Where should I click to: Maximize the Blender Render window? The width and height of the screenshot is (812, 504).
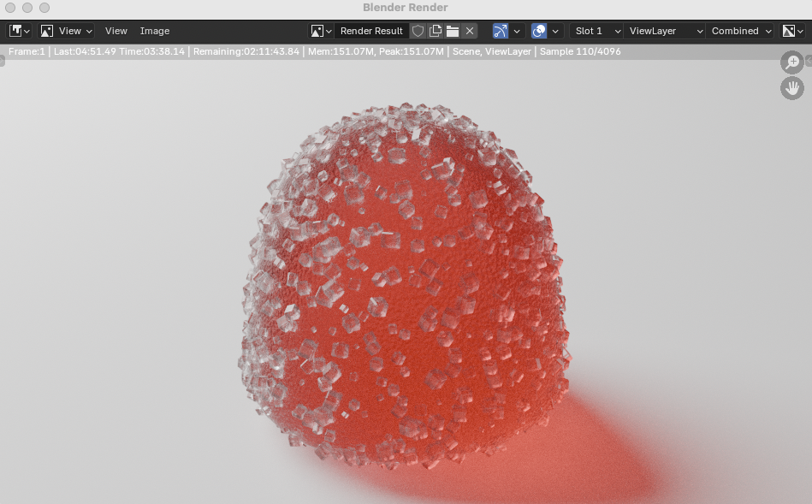[x=44, y=7]
